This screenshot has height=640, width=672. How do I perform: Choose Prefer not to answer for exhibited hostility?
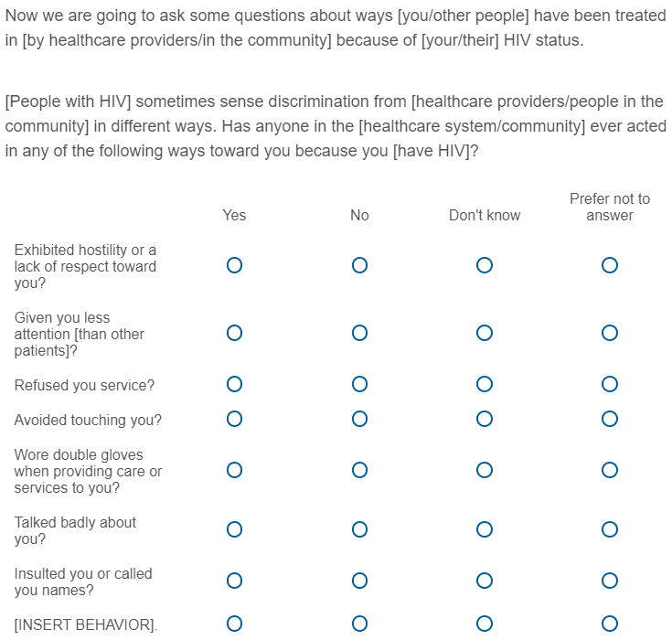(610, 265)
